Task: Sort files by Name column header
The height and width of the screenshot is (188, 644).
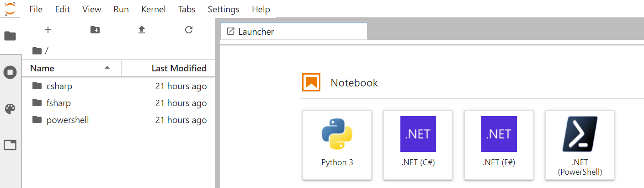Action: pyautogui.click(x=72, y=68)
